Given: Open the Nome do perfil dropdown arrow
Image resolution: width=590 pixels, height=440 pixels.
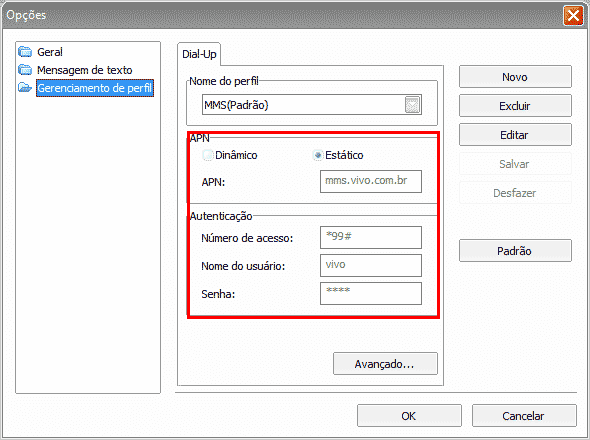Looking at the screenshot, I should (x=412, y=105).
